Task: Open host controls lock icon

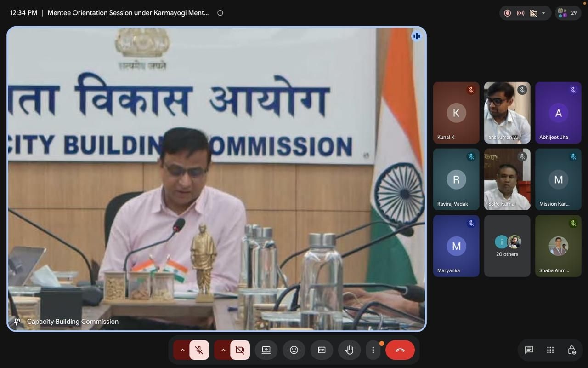Action: 571,350
